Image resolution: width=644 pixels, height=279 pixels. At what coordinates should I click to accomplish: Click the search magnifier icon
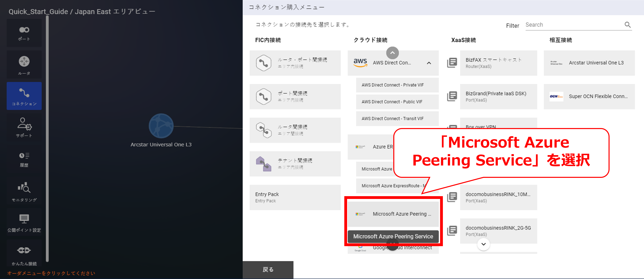point(627,25)
